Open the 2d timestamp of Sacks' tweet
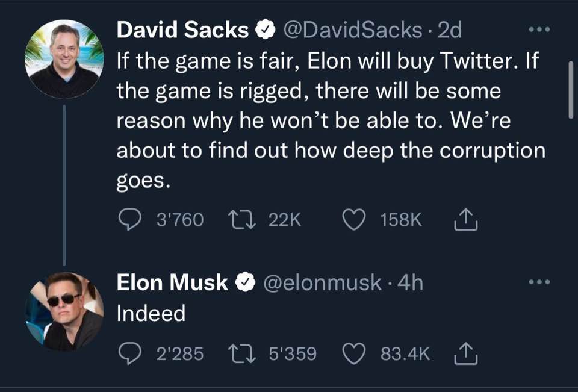Image resolution: width=578 pixels, height=392 pixels. point(449,30)
